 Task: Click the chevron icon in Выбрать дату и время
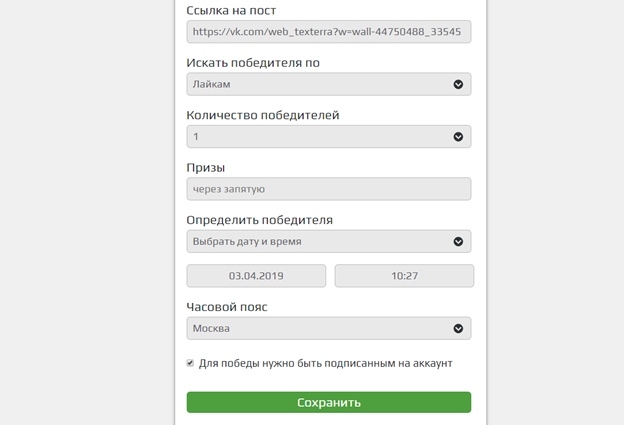click(458, 242)
